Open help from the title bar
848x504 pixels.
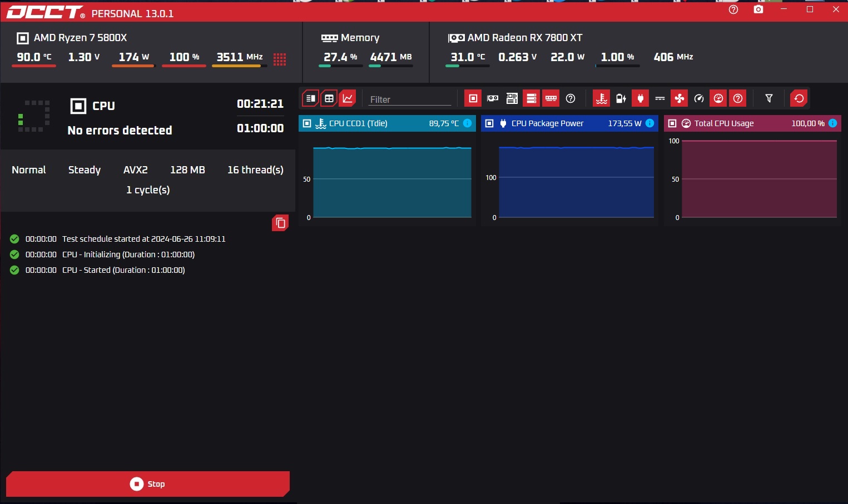pos(733,9)
